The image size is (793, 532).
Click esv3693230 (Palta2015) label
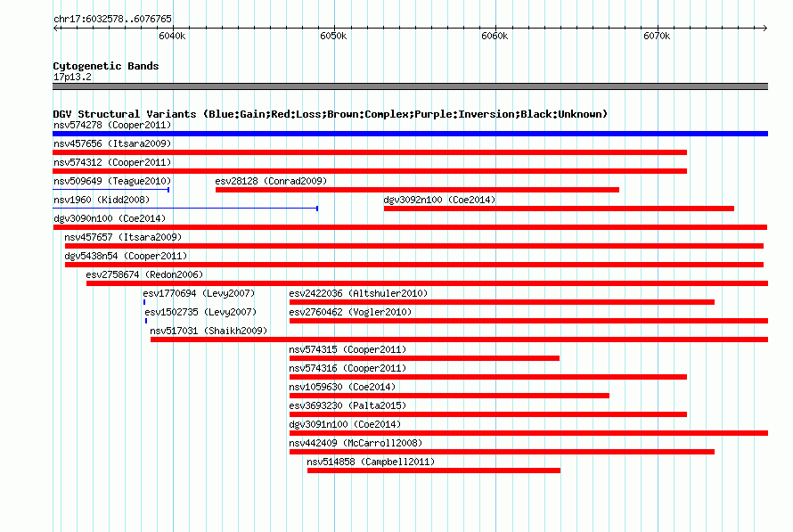tap(347, 405)
